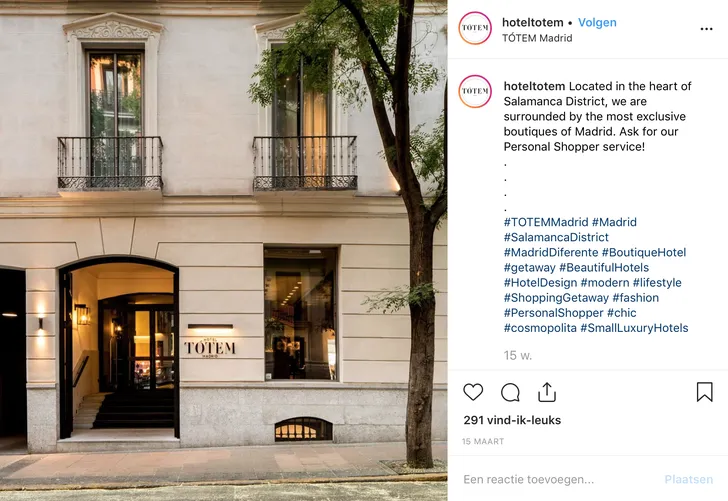The width and height of the screenshot is (728, 501).
Task: Open comments via speech bubble icon
Action: pyautogui.click(x=510, y=392)
